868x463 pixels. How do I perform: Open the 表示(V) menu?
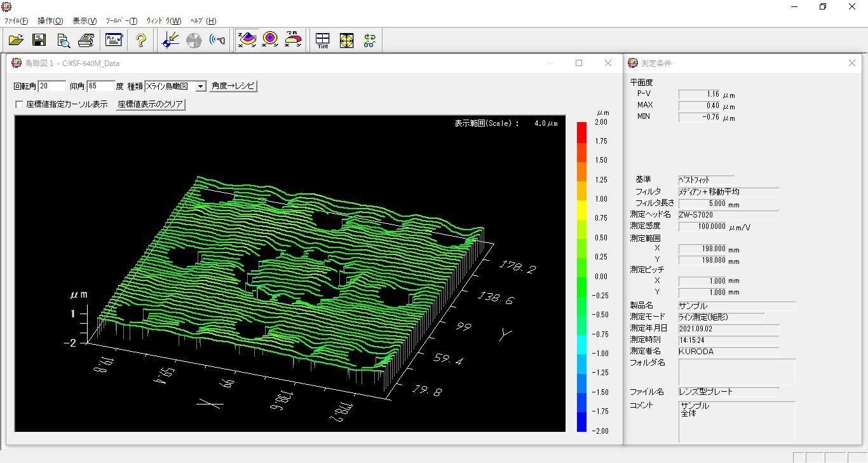85,20
